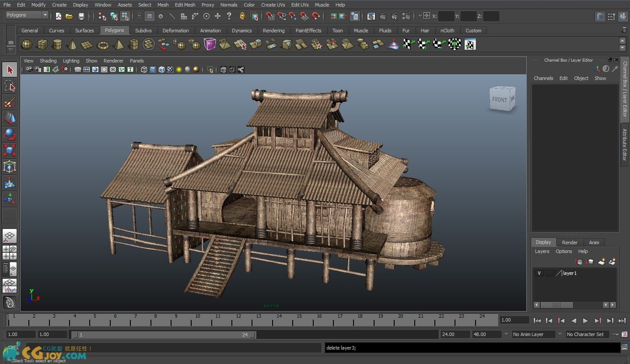Click the New Scene icon
The height and width of the screenshot is (364, 630).
click(x=59, y=16)
